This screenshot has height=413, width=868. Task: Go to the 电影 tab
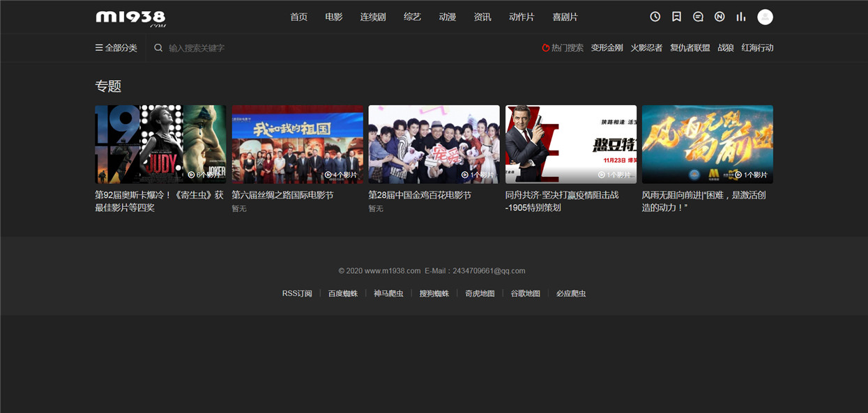[334, 17]
